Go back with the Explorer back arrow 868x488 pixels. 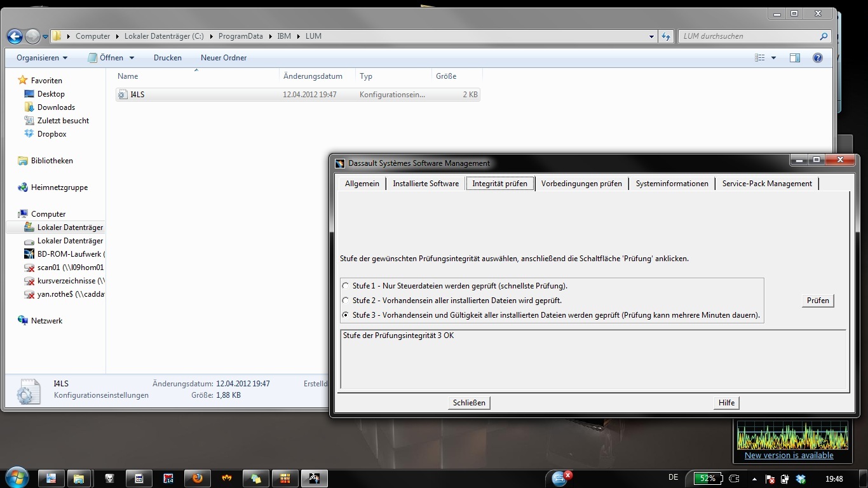click(15, 36)
